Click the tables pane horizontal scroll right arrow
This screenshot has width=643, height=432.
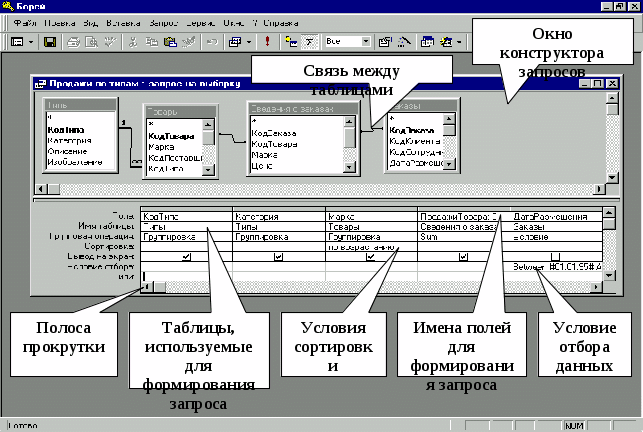coord(600,189)
